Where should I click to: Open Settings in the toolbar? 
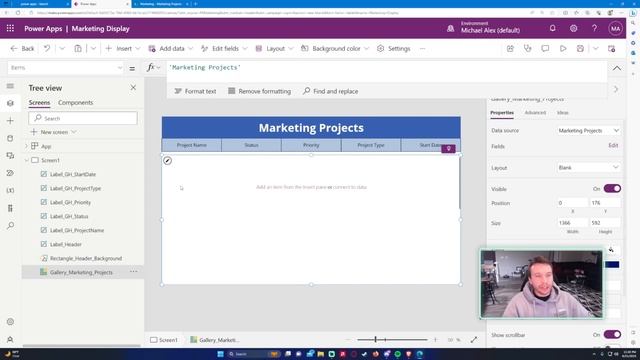(394, 49)
